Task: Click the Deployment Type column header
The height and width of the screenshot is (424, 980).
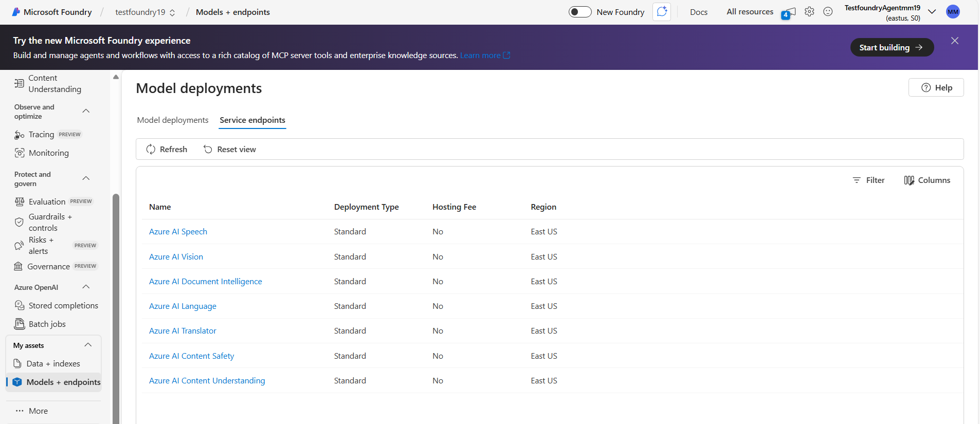Action: [x=366, y=207]
